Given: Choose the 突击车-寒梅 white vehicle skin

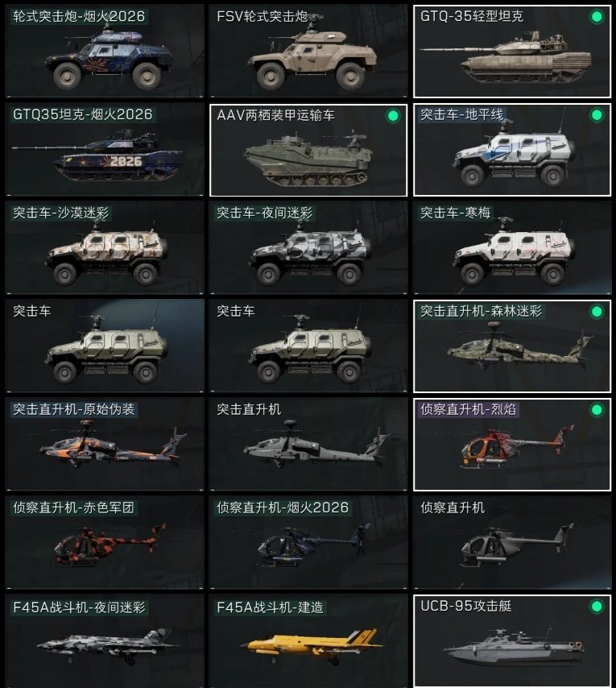Looking at the screenshot, I should pyautogui.click(x=512, y=247).
